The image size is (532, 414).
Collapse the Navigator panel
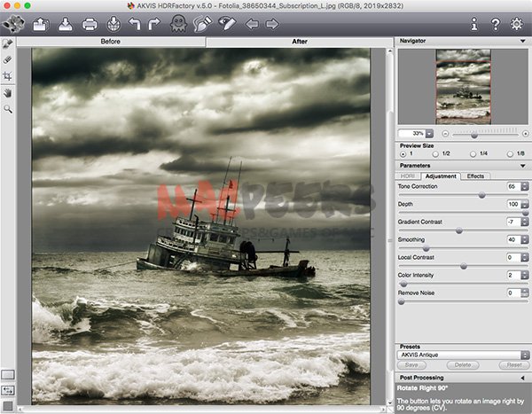click(523, 41)
